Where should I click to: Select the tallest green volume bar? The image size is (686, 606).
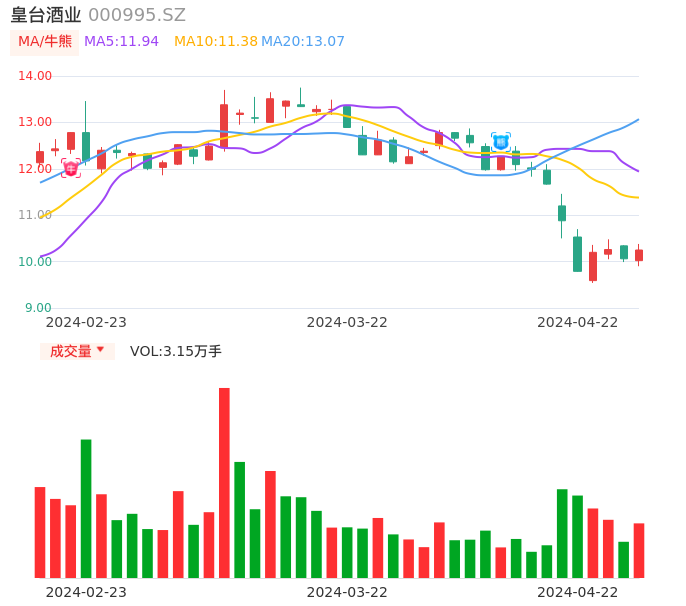coord(86,508)
